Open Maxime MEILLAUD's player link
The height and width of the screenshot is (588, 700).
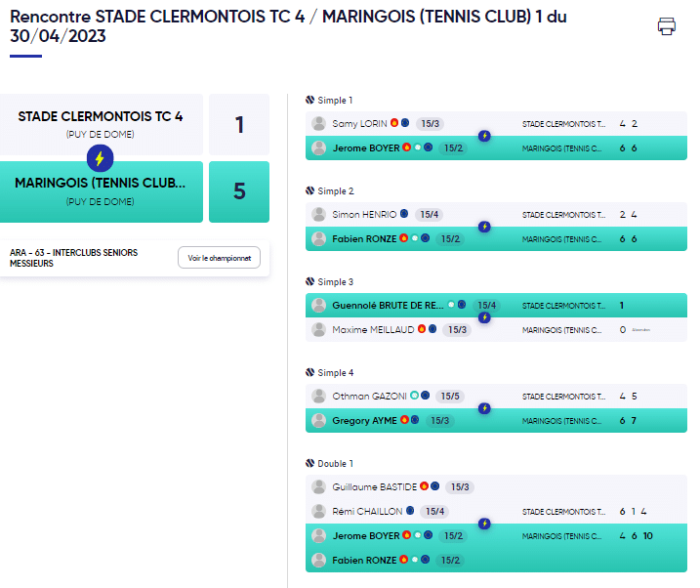[373, 329]
